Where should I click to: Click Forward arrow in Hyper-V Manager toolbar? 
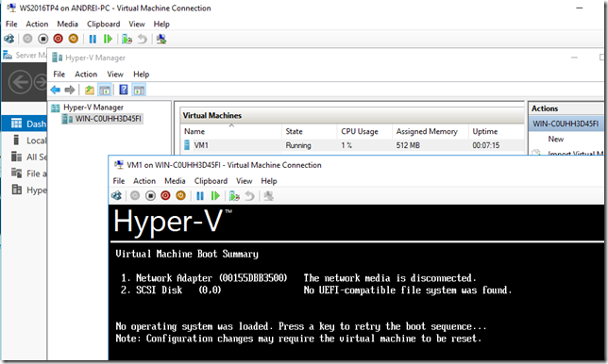(70, 91)
